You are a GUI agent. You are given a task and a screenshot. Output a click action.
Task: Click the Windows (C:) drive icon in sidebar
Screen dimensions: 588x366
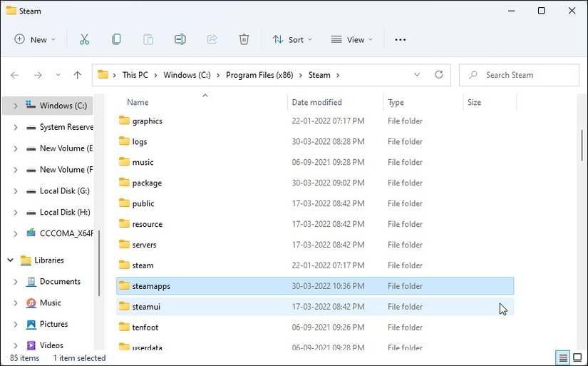click(31, 105)
